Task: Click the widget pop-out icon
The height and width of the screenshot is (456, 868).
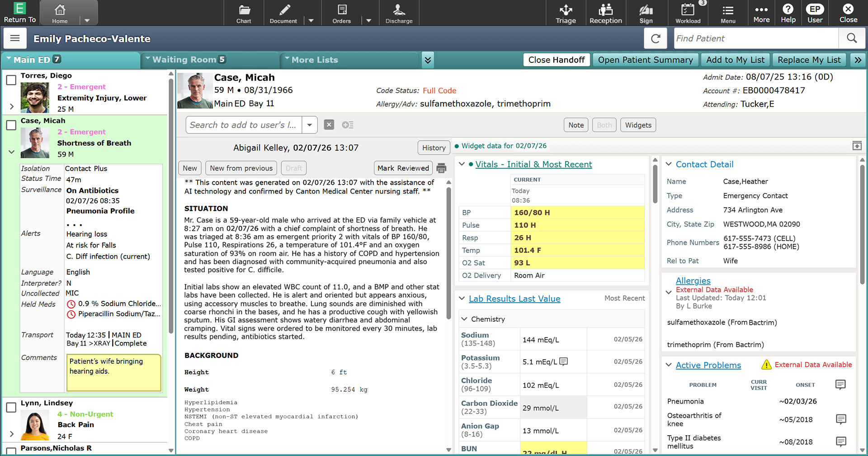Action: [857, 146]
